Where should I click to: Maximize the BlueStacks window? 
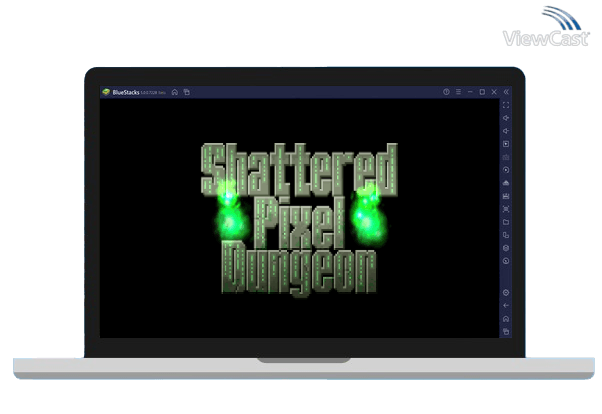pyautogui.click(x=482, y=92)
